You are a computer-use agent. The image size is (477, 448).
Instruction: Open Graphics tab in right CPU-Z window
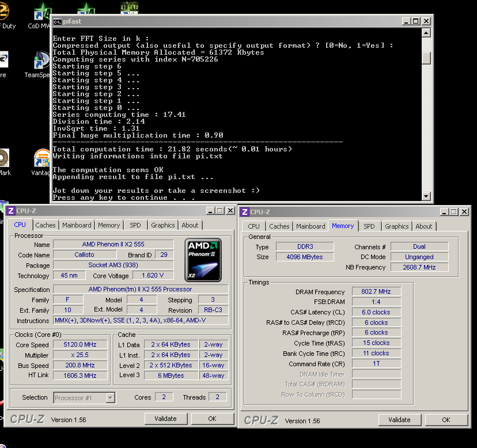[x=397, y=226]
